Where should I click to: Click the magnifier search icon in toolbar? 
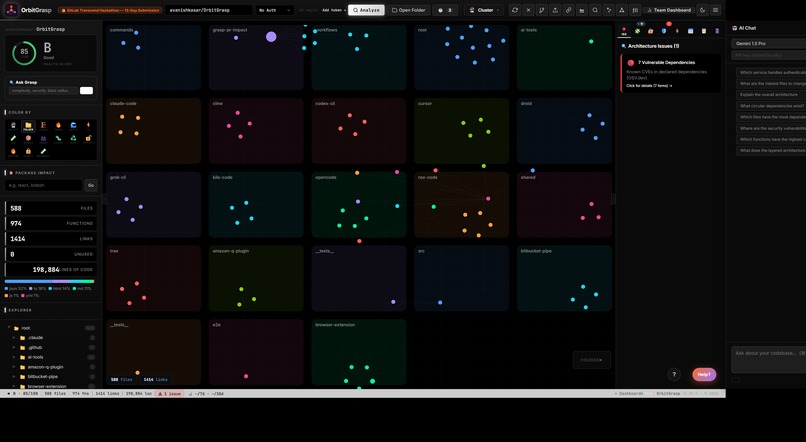tap(595, 10)
